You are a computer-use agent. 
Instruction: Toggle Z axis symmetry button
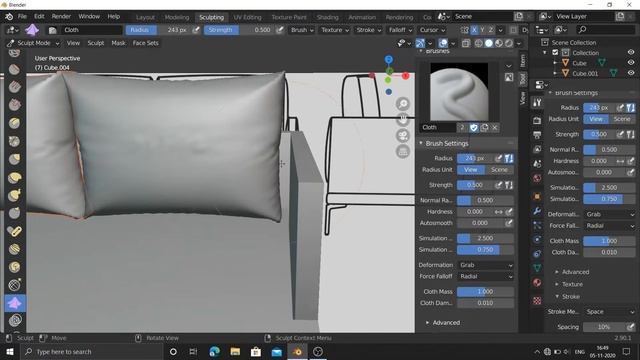[491, 30]
